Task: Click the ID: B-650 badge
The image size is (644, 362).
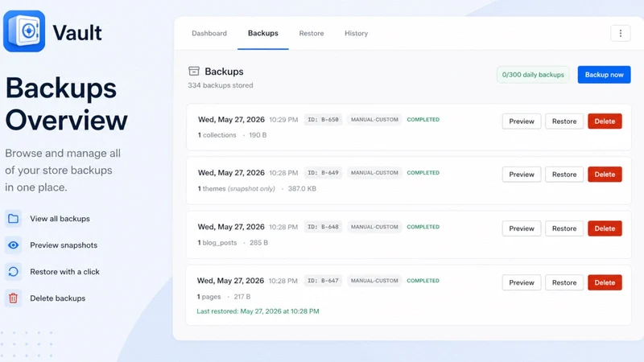Action: [324, 119]
